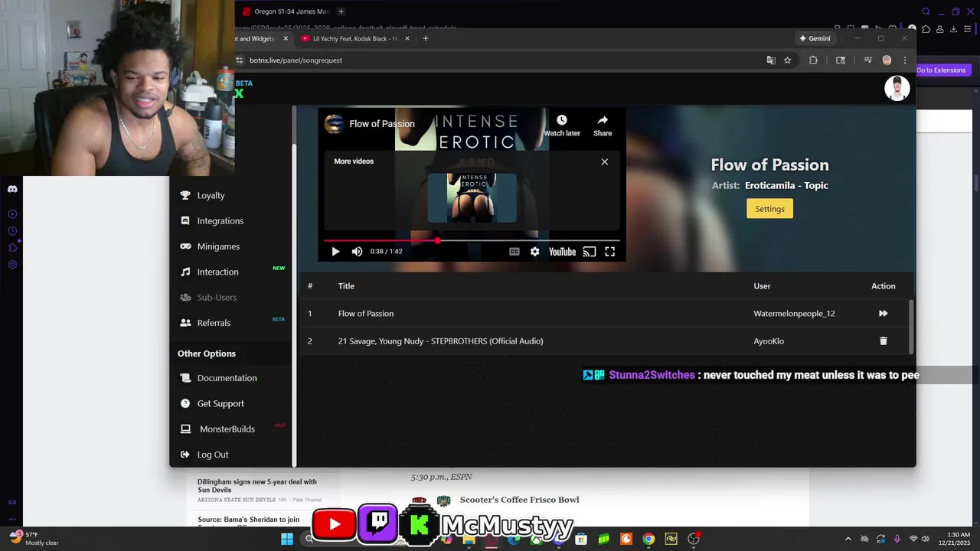The height and width of the screenshot is (551, 980).
Task: View site information icon in address bar
Action: pos(240,60)
